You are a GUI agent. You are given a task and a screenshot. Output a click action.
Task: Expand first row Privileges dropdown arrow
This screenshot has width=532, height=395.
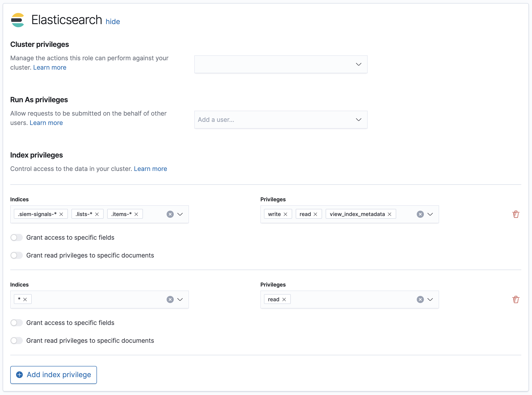pyautogui.click(x=430, y=214)
